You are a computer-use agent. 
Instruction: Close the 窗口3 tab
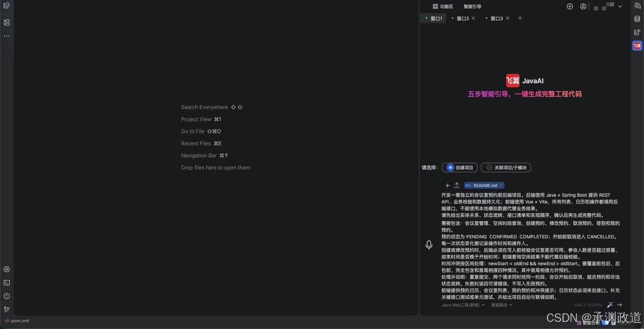[x=508, y=18]
